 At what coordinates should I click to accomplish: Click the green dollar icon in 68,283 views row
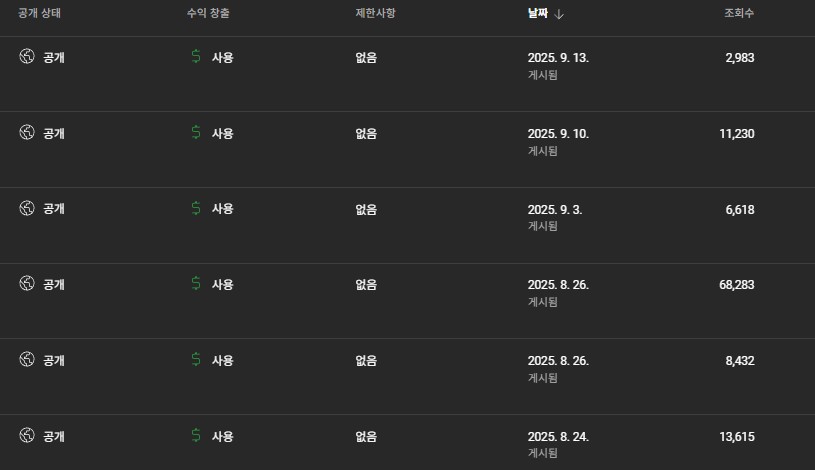pyautogui.click(x=196, y=284)
